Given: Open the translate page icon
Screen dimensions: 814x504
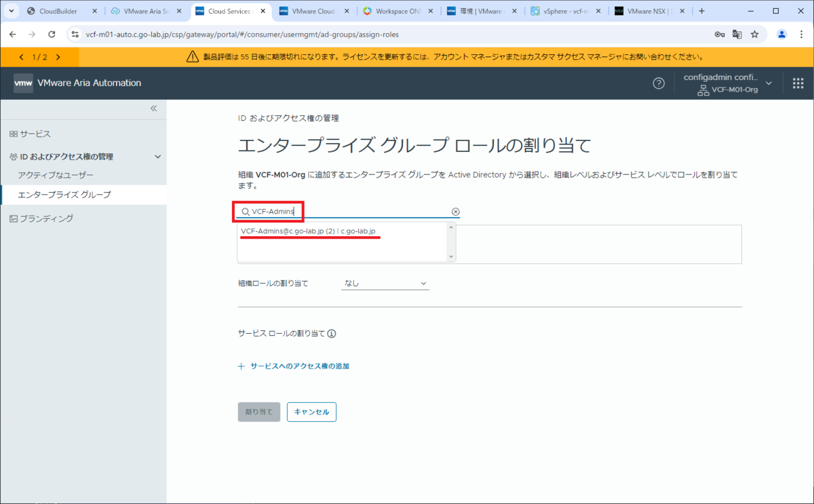Looking at the screenshot, I should [x=737, y=34].
